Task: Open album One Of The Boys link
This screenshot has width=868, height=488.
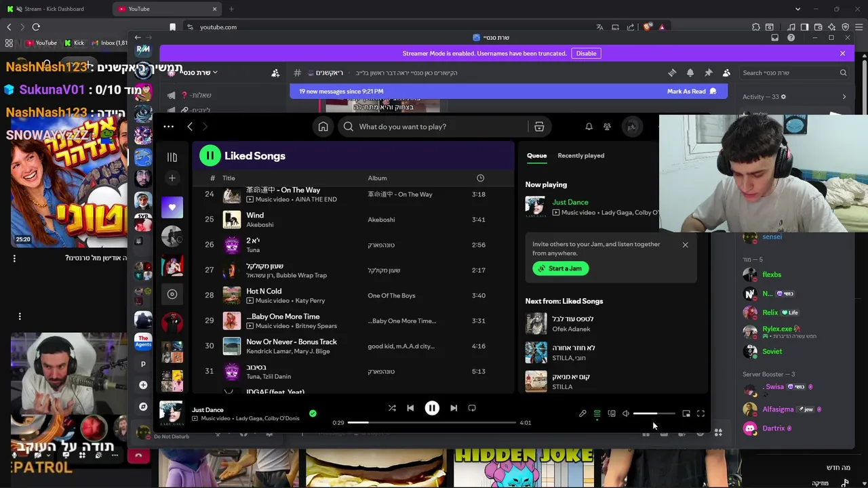Action: click(391, 296)
